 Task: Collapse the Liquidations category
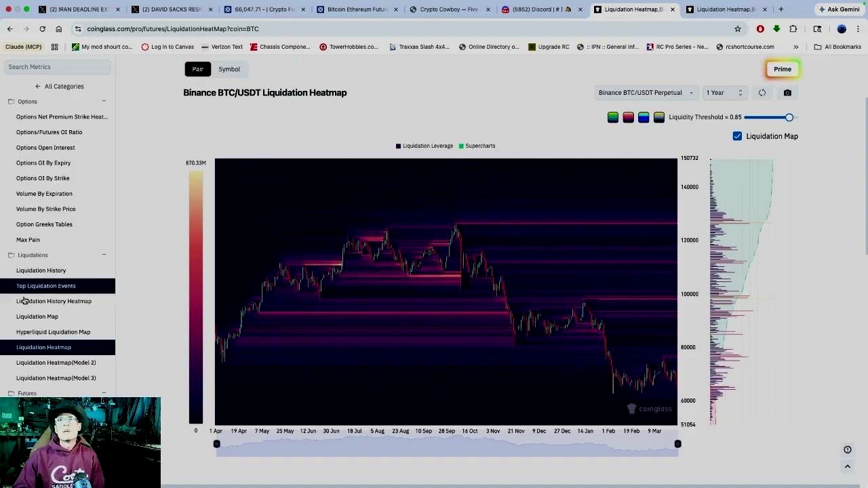click(x=104, y=255)
